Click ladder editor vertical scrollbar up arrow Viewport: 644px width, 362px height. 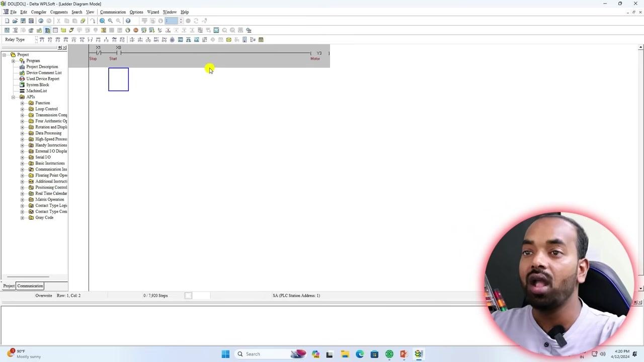(640, 47)
